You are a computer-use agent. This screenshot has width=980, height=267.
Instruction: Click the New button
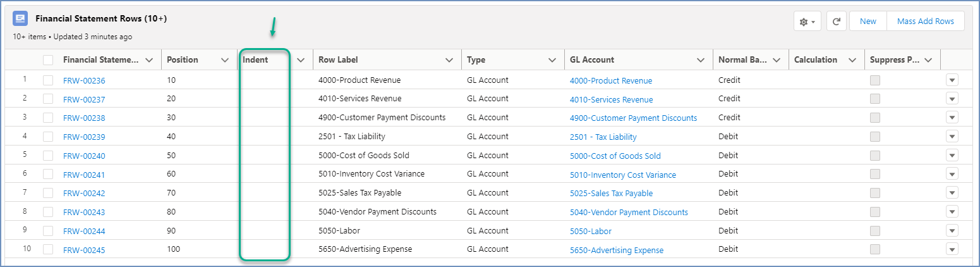(868, 22)
